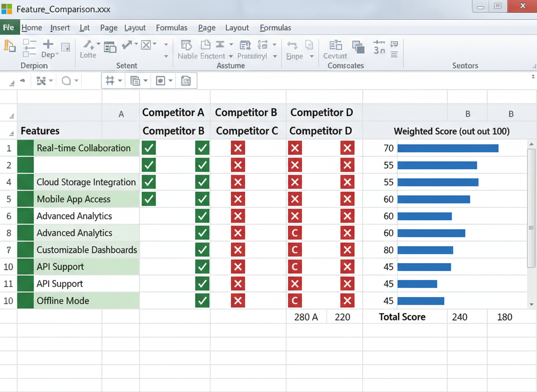Toggle the red X for Offline Mode under Competitor D
The height and width of the screenshot is (392, 537).
[x=347, y=300]
